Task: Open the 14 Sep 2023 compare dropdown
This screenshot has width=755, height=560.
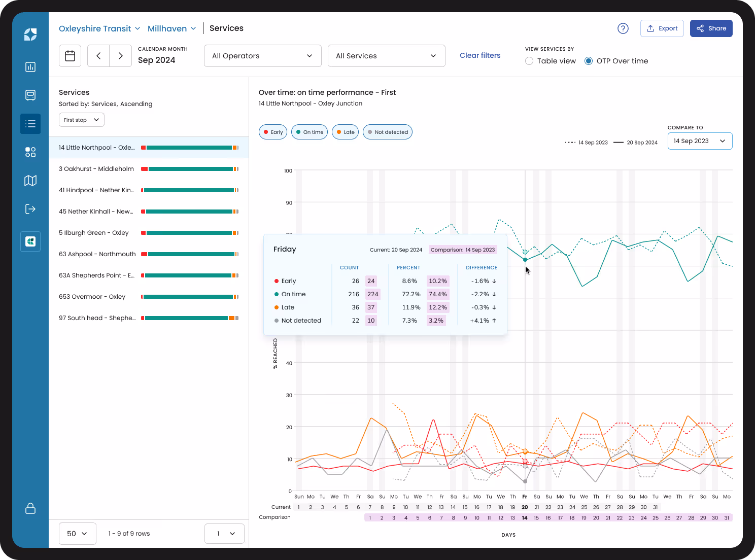Action: pos(700,141)
